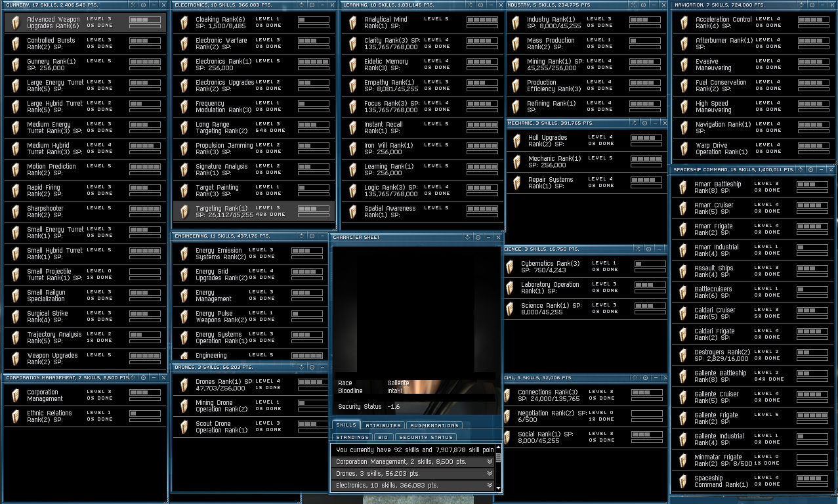
Task: Click the scroll up arrow in Character Sheet
Action: pyautogui.click(x=498, y=448)
